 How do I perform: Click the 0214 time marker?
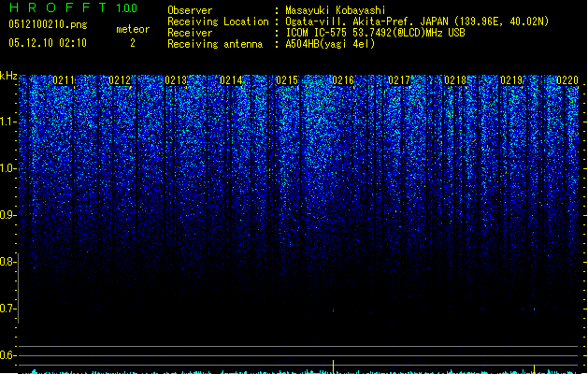231,80
